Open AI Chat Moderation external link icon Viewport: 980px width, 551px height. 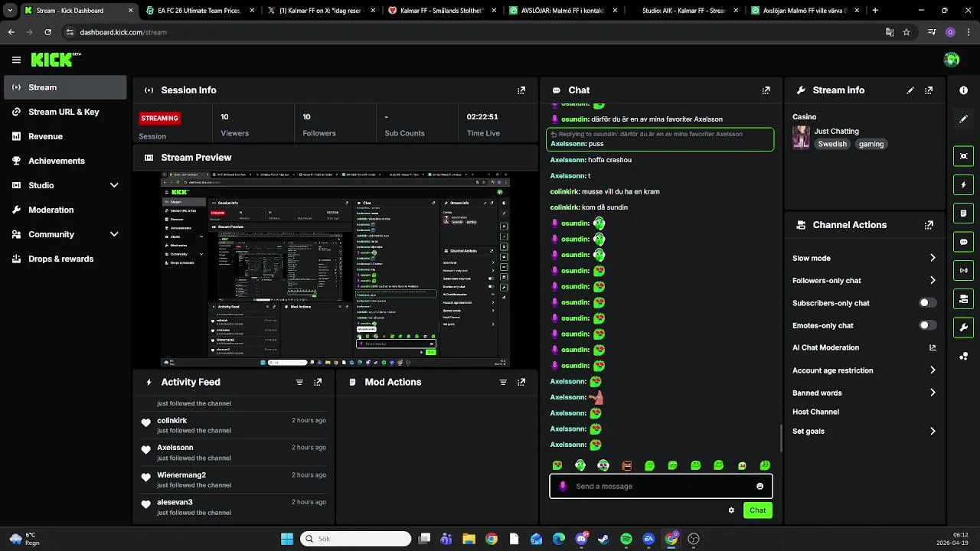coord(933,347)
